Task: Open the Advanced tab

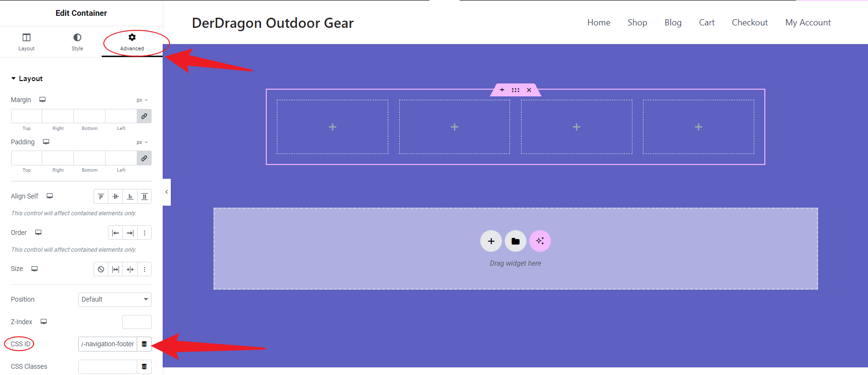Action: 132,42
